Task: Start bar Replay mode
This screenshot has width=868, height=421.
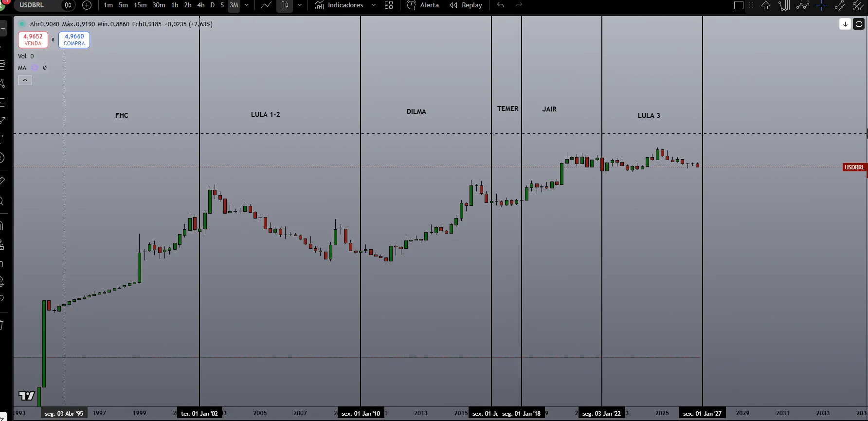Action: click(466, 5)
